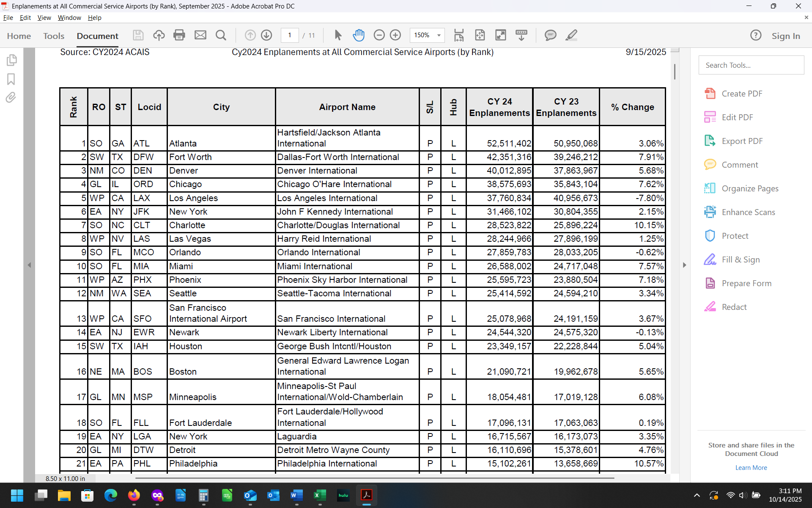The image size is (812, 508).
Task: Click the vertical document scrollbar thumb
Action: pyautogui.click(x=675, y=71)
